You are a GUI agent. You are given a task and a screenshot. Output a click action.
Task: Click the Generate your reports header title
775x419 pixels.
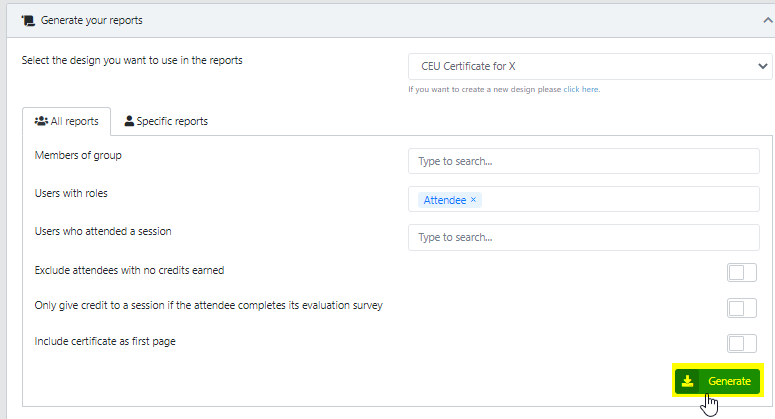click(92, 20)
